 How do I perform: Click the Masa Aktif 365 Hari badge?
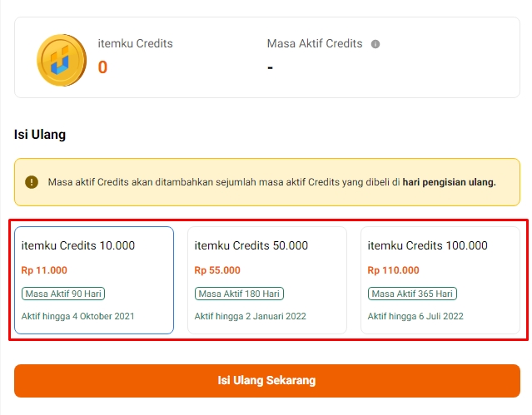[x=412, y=294]
